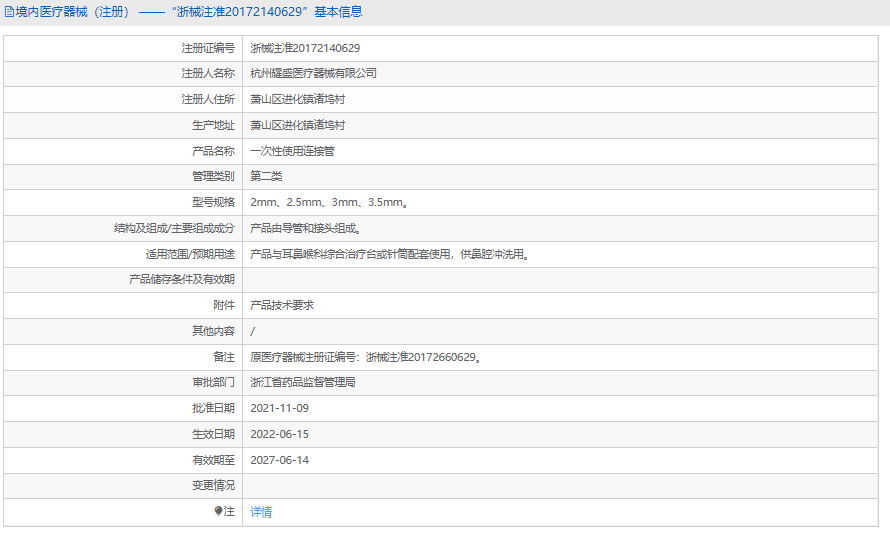Click the lightbulb icon beside 注
The width and height of the screenshot is (890, 533).
click(x=219, y=511)
